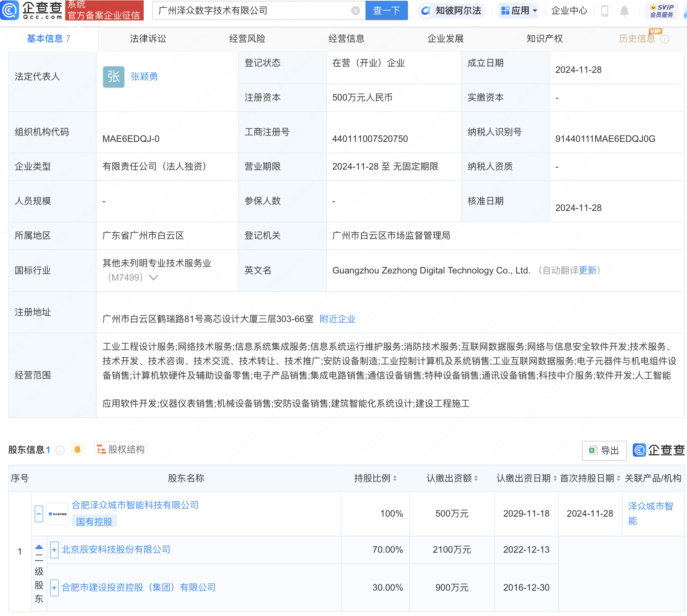This screenshot has width=687, height=616.
Task: Expand the 国标行业 M7499 chevron
Action: (154, 278)
